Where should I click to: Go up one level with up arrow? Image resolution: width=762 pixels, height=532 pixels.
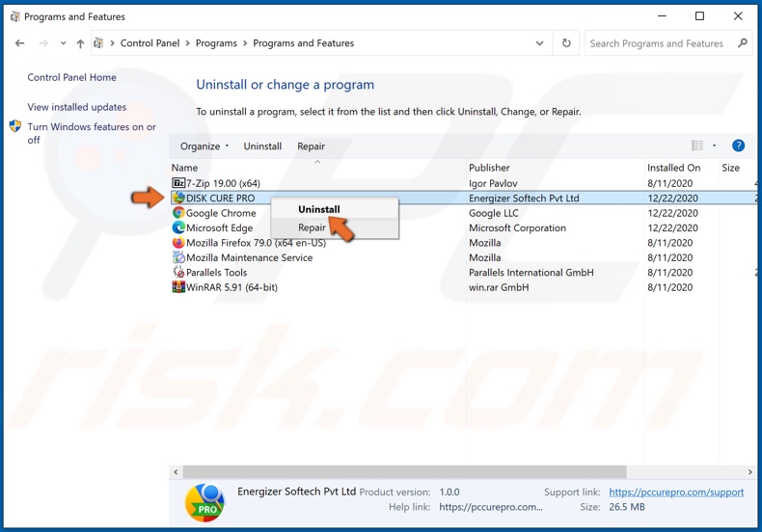(x=80, y=43)
